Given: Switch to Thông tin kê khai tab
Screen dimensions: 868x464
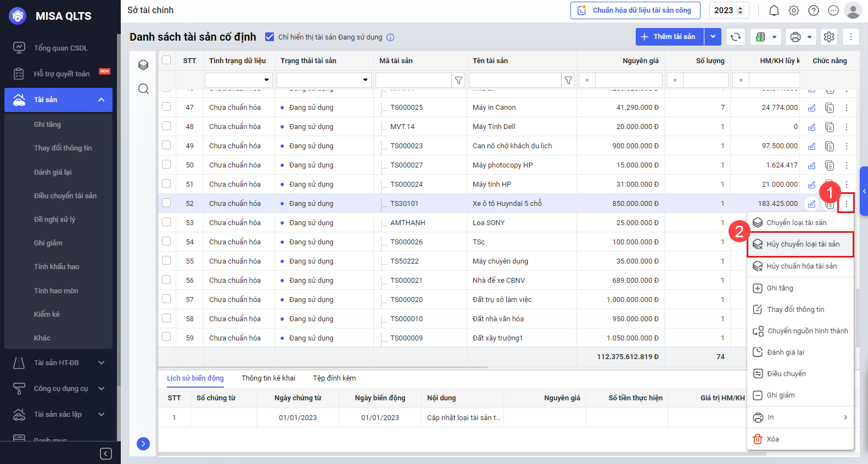Looking at the screenshot, I should (268, 378).
